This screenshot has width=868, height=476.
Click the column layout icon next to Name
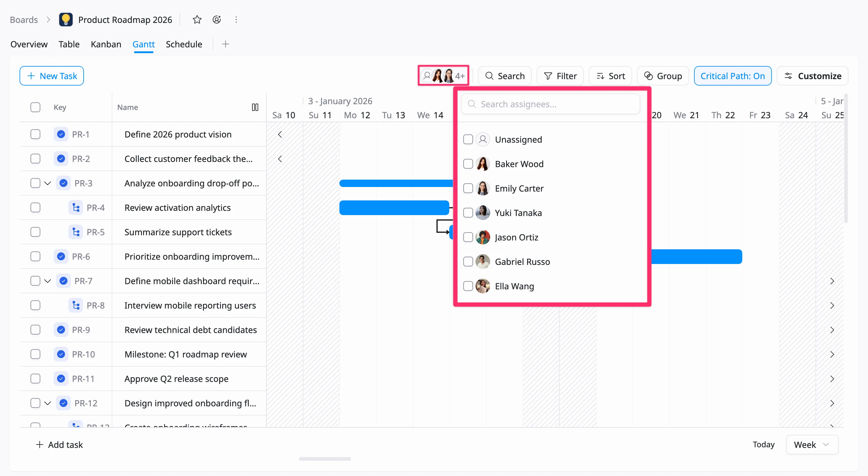(255, 107)
